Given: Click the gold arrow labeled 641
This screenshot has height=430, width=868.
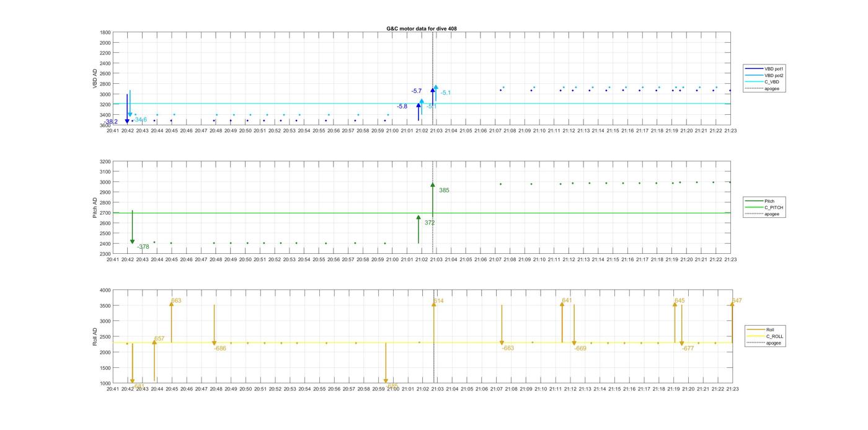Looking at the screenshot, I should [x=562, y=322].
